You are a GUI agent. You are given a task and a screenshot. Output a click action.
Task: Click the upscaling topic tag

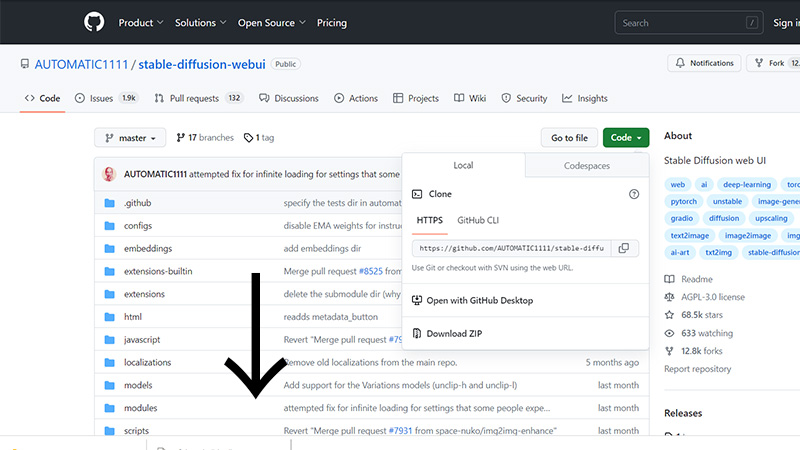coord(771,218)
